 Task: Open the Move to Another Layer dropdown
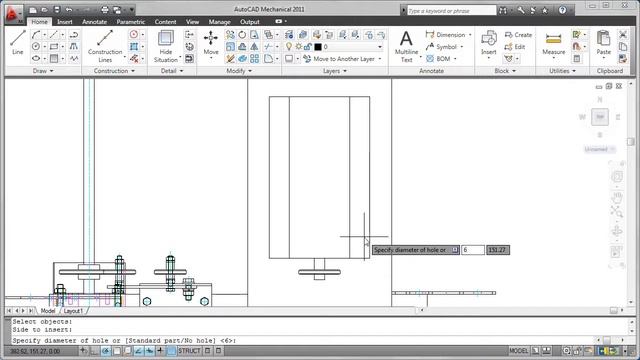coord(380,59)
